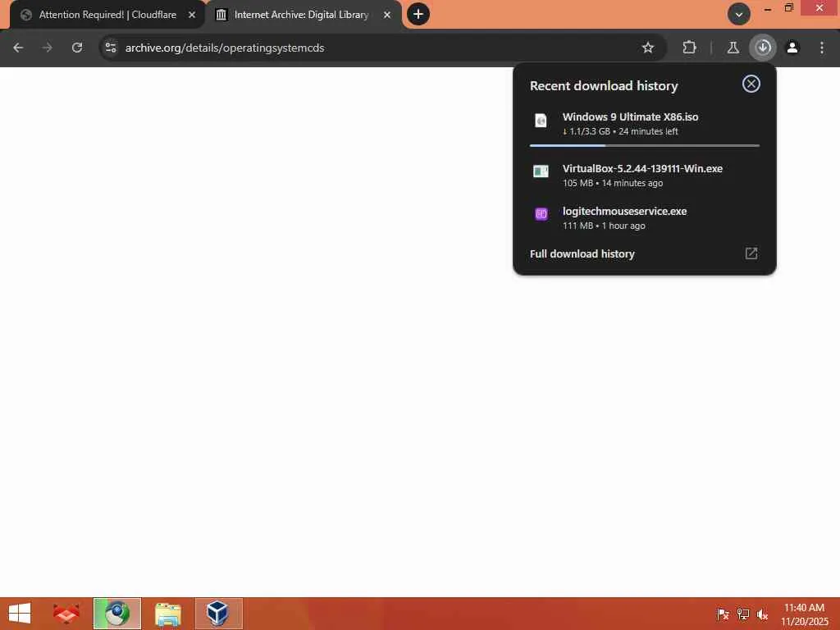
Task: Open the Windows Start menu
Action: point(20,614)
